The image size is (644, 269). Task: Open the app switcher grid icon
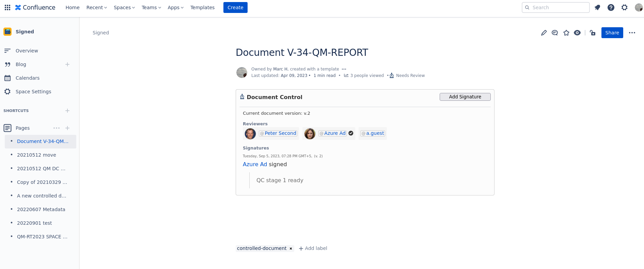tap(7, 7)
